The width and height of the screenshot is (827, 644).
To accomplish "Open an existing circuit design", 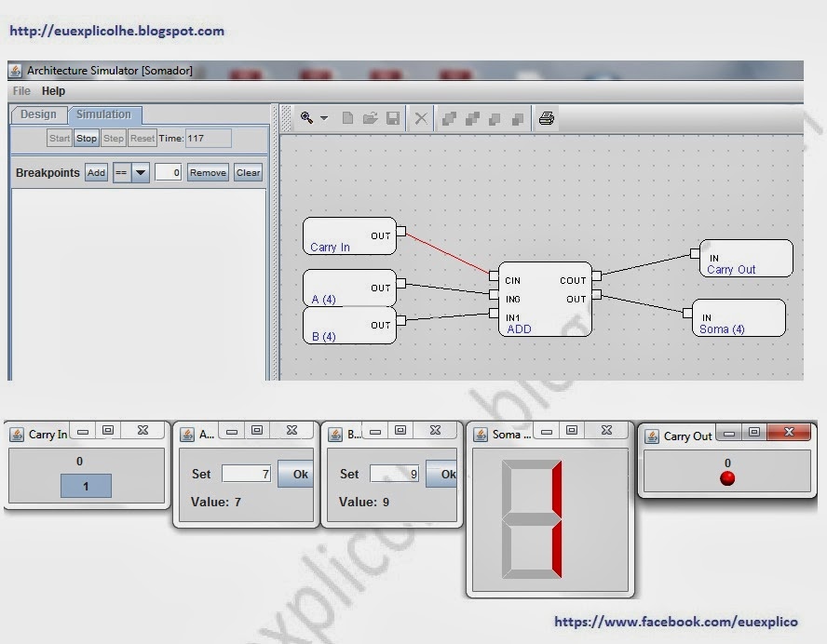I will (x=370, y=117).
